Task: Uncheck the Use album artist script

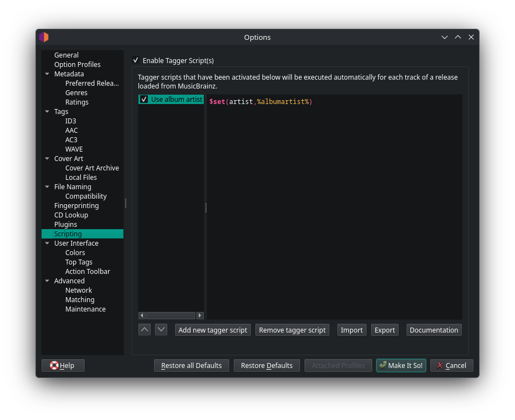Action: tap(144, 99)
